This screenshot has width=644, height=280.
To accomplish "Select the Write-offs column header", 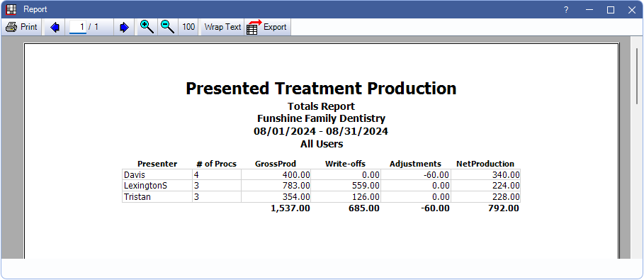I will click(346, 164).
